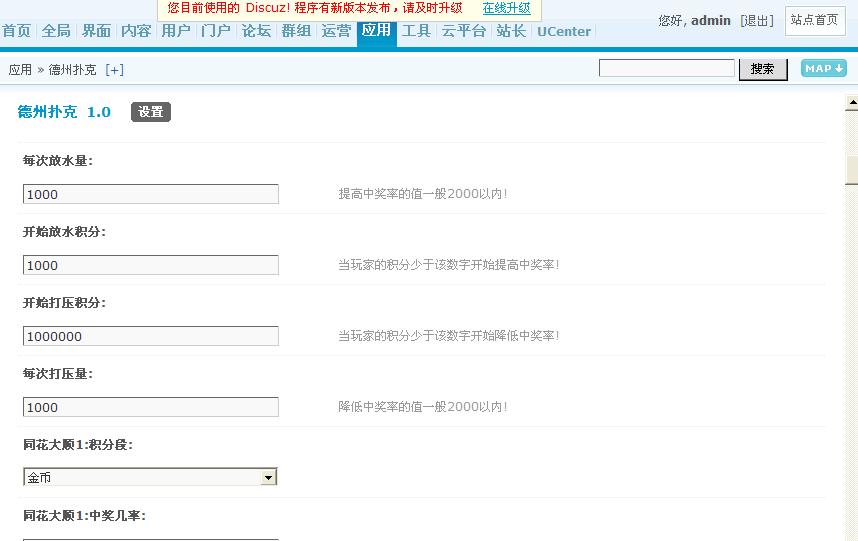Switch to the 全局 tab
Viewport: 858px width, 541px height.
tap(56, 31)
